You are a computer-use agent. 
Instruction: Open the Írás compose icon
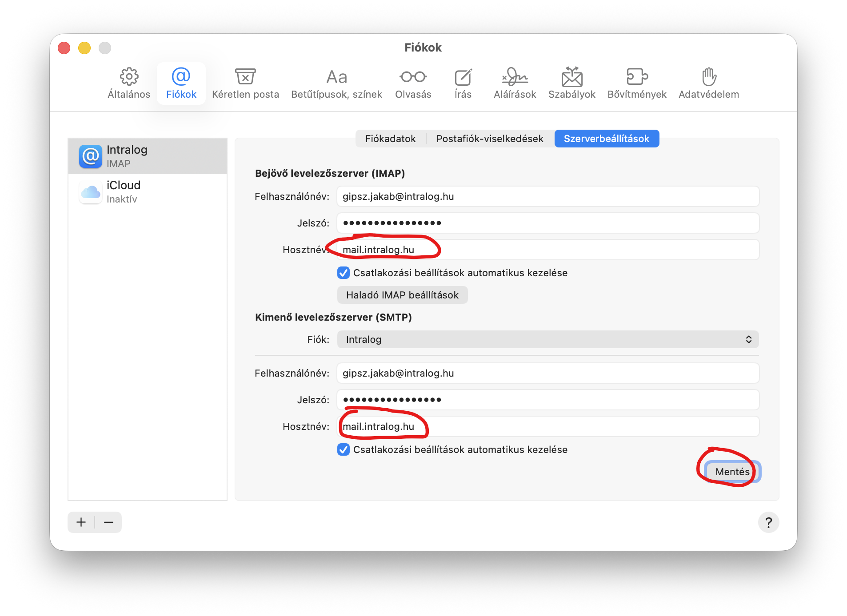(x=463, y=77)
